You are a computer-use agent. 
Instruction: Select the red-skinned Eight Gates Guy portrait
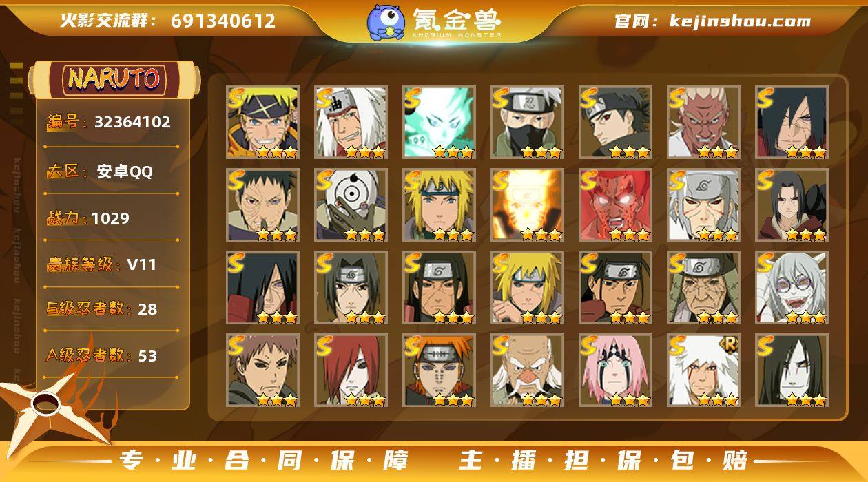615,205
